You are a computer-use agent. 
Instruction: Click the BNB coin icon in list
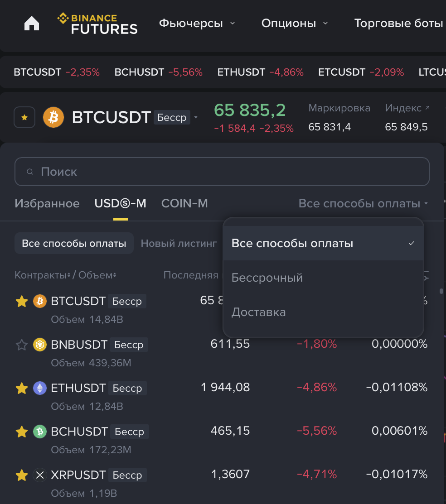[40, 345]
